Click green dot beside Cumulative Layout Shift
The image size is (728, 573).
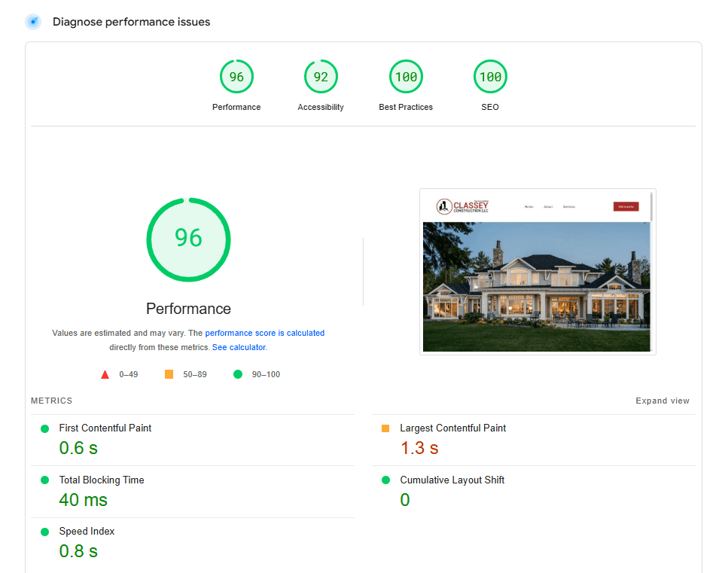385,480
